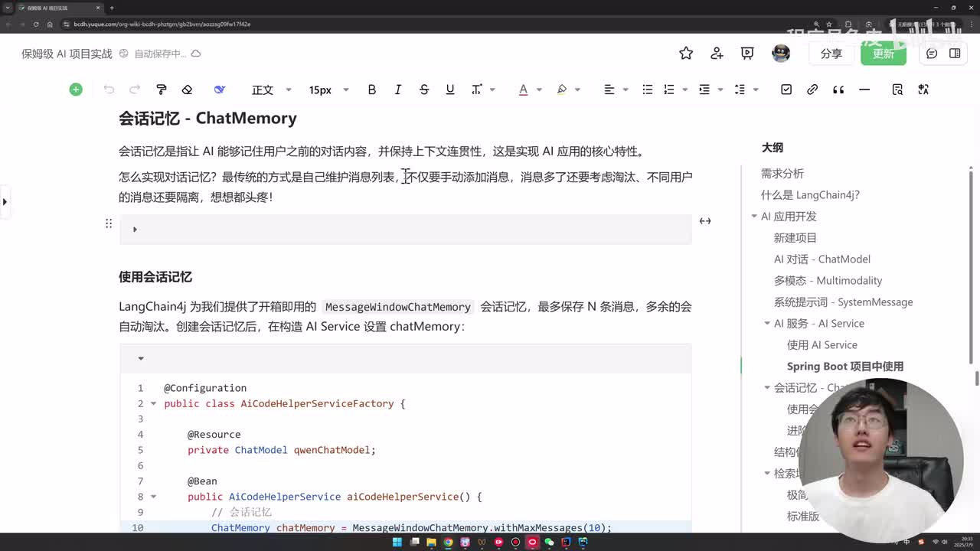Toggle block width with the arrows icon

(705, 221)
